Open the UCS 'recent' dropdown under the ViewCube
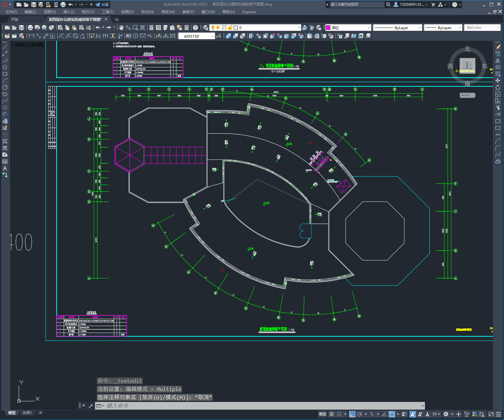The image size is (504, 420). pos(467,95)
